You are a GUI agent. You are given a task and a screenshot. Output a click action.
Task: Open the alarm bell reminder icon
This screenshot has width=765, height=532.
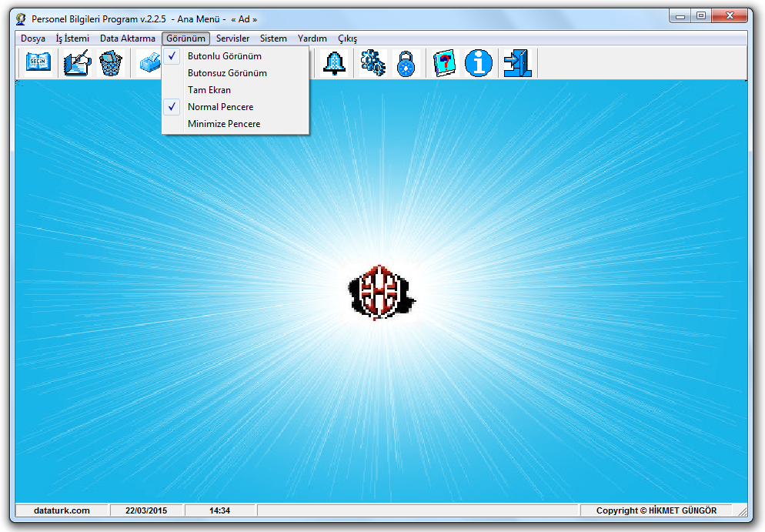[x=335, y=63]
